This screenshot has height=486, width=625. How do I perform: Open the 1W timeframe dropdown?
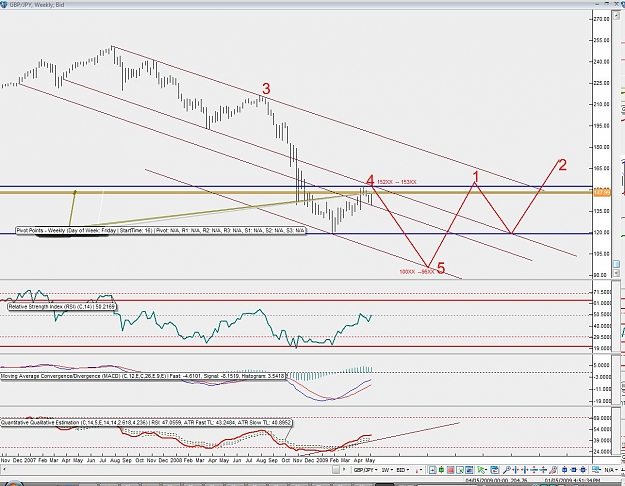[x=387, y=470]
